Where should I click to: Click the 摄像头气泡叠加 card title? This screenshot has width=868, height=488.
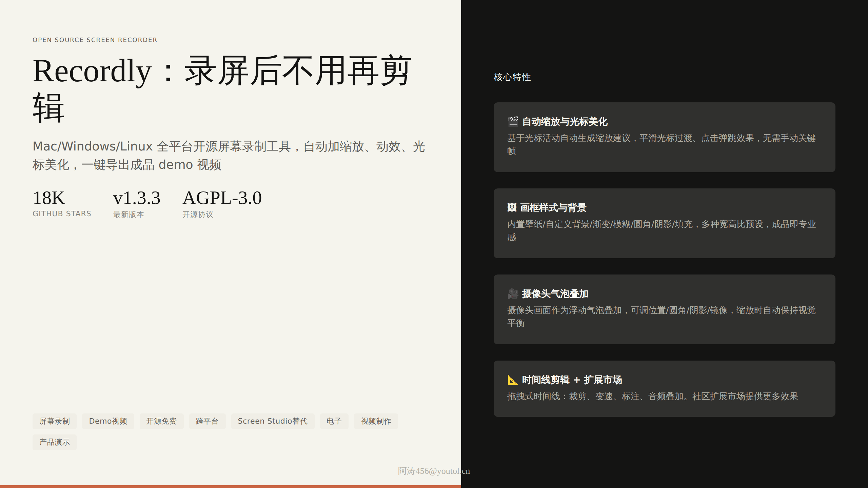pyautogui.click(x=555, y=293)
